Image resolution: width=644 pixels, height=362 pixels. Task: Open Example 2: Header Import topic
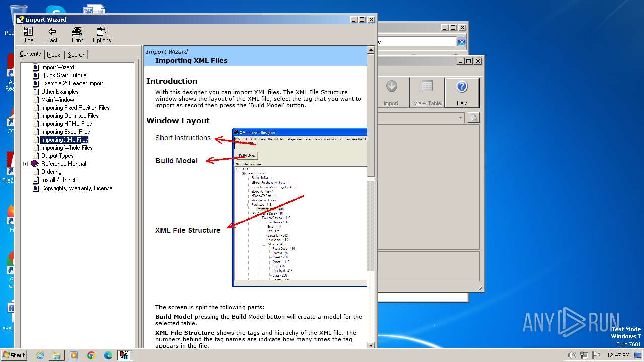72,83
